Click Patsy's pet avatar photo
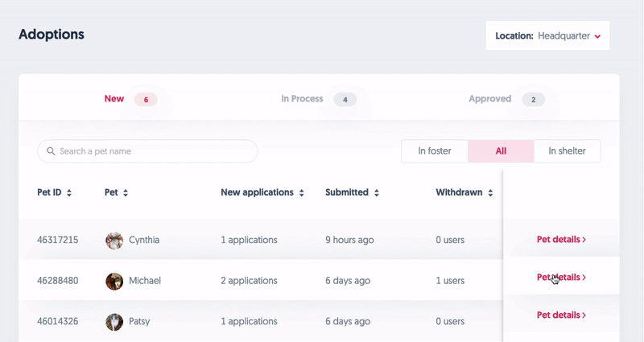Viewport: 644px width, 342px height. (114, 322)
